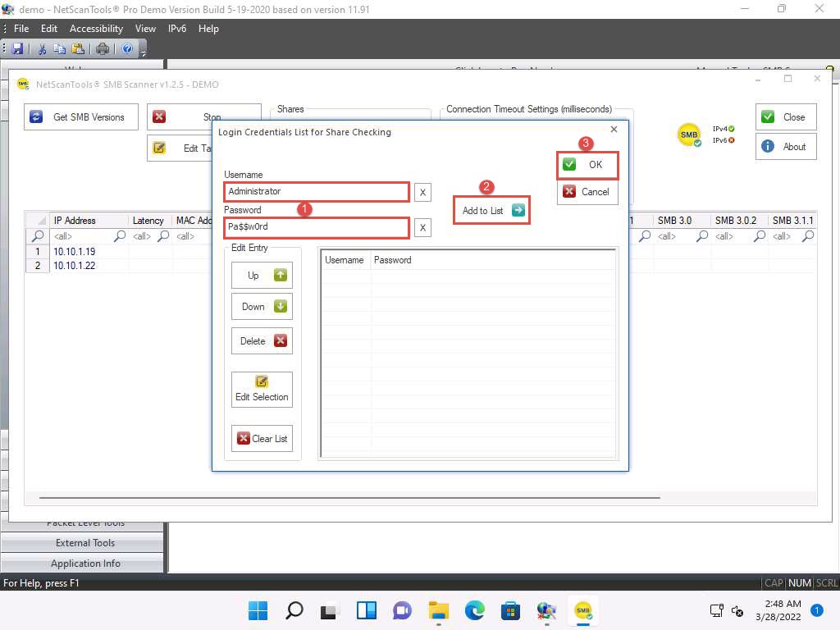
Task: Expand the toolbar options overflow arrow
Action: (144, 52)
